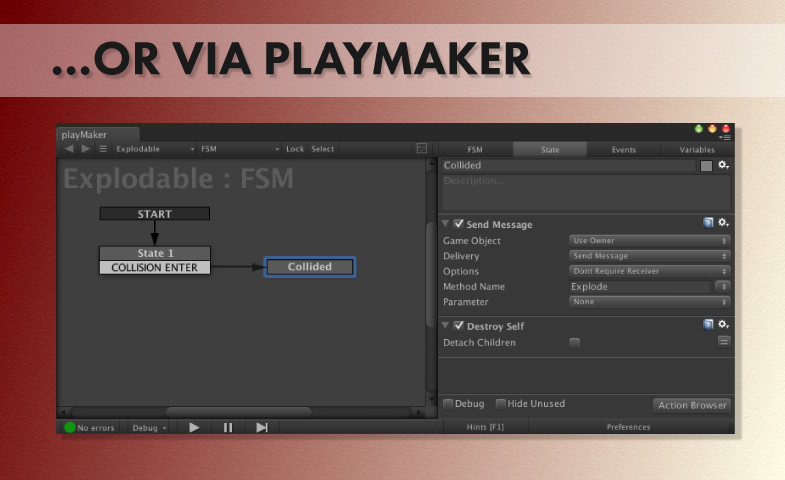Click the Select button in the toolbar
Screen dimensions: 785x480
coord(322,149)
